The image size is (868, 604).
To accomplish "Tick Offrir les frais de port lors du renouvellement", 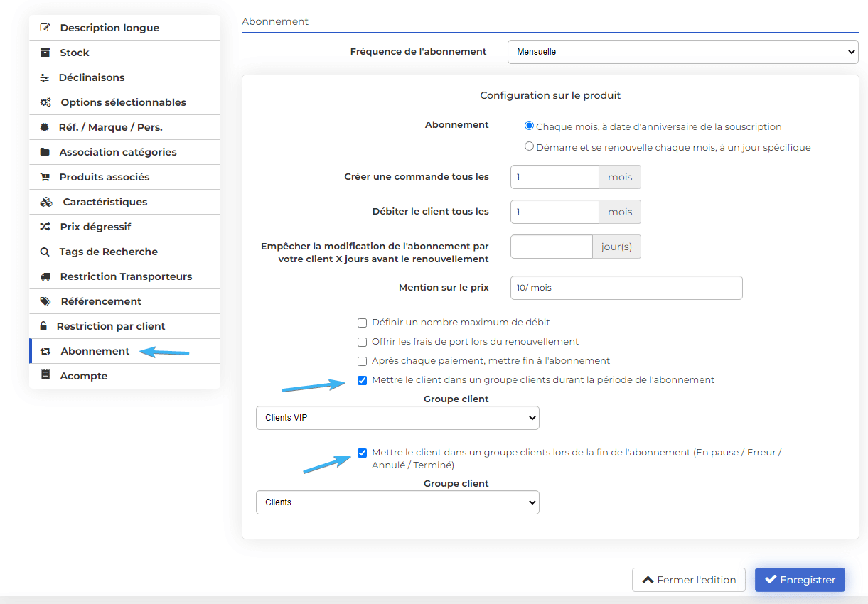I will pyautogui.click(x=363, y=342).
